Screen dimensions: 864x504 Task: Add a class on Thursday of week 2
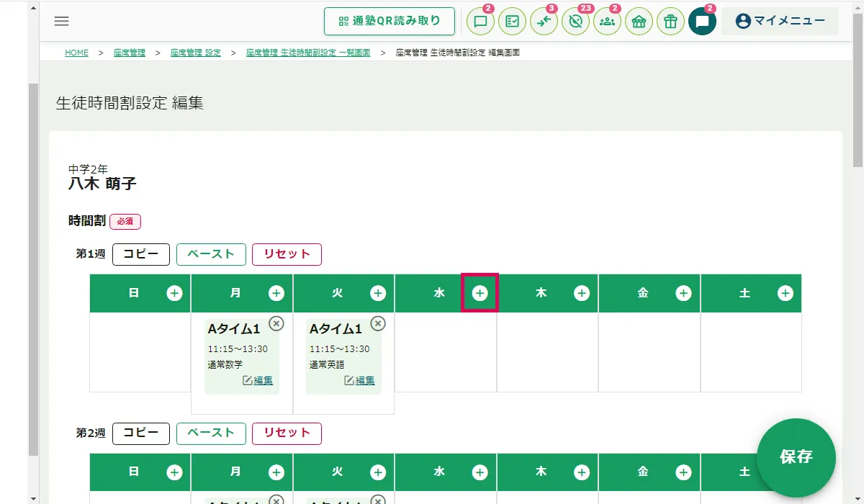[582, 472]
